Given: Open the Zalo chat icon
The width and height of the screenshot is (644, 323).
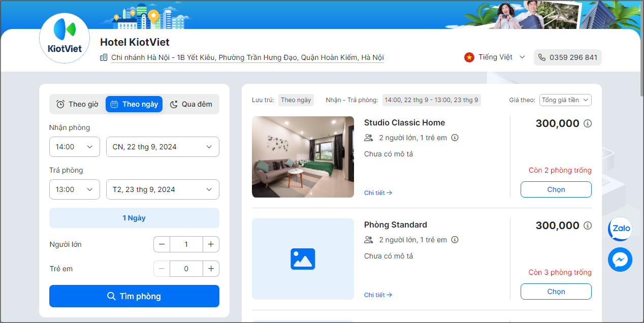Looking at the screenshot, I should click(x=620, y=229).
